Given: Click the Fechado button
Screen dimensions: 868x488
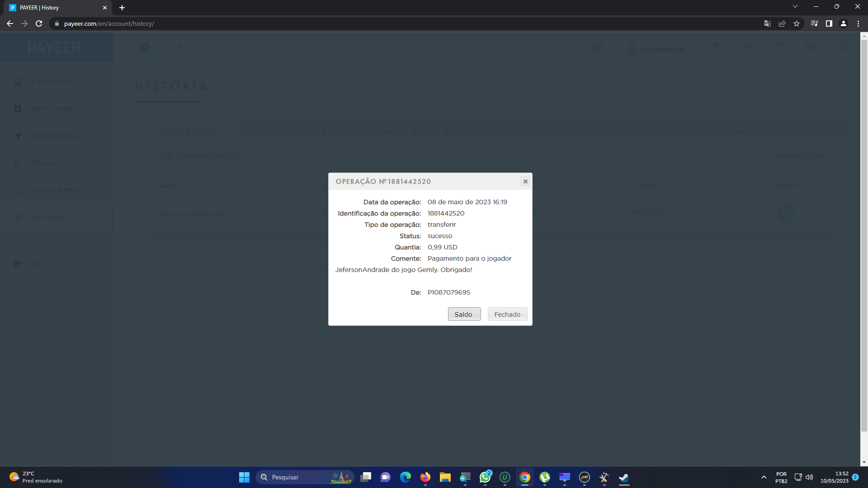Looking at the screenshot, I should click(507, 314).
